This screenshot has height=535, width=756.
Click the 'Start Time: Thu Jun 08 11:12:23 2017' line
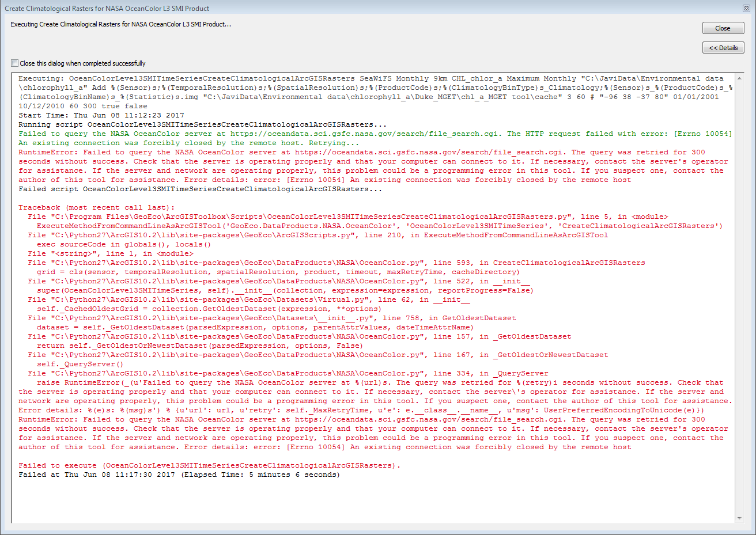[x=101, y=115]
